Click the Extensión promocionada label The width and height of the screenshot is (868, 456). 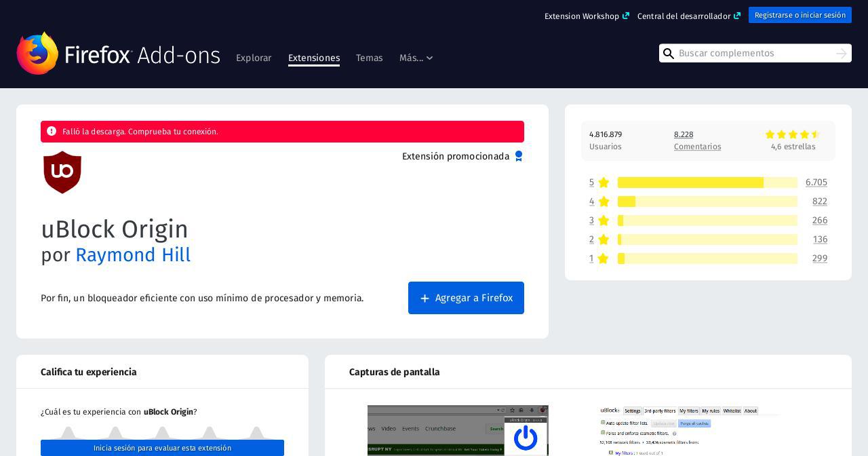tap(456, 156)
